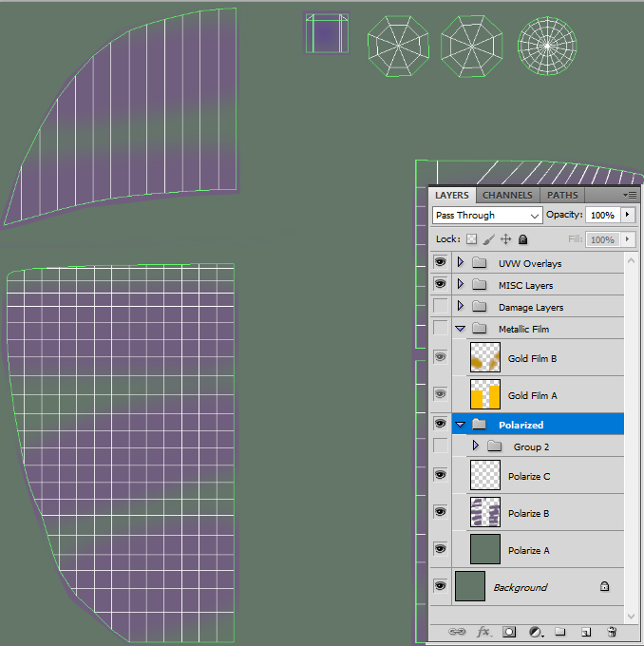Image resolution: width=644 pixels, height=646 pixels.
Task: Select the Background layer thumbnail
Action: coord(470,586)
